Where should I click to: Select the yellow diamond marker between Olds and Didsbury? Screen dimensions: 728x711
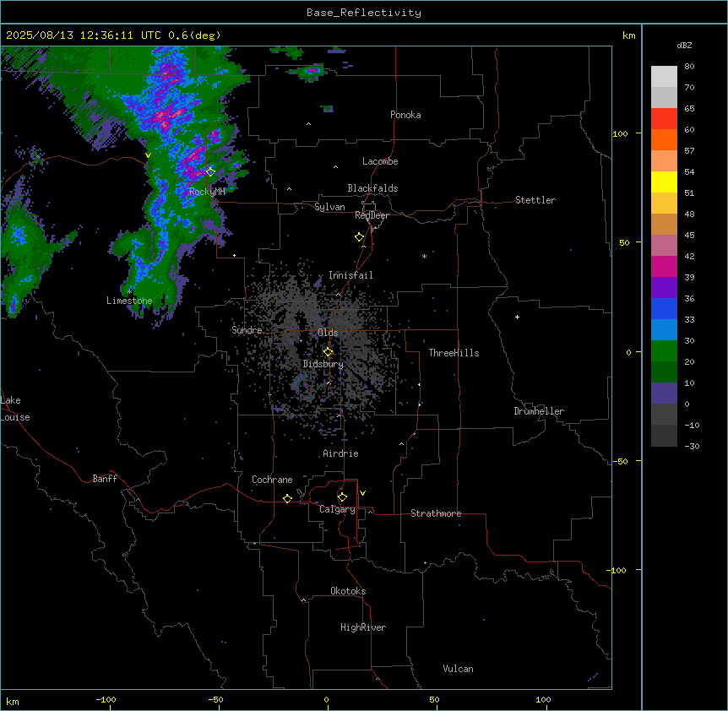[x=328, y=352]
